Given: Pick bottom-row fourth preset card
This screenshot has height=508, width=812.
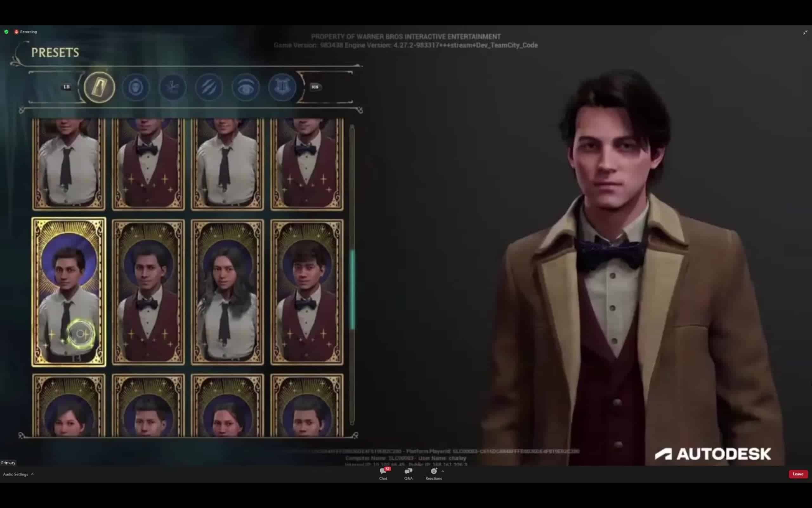Looking at the screenshot, I should [x=307, y=405].
